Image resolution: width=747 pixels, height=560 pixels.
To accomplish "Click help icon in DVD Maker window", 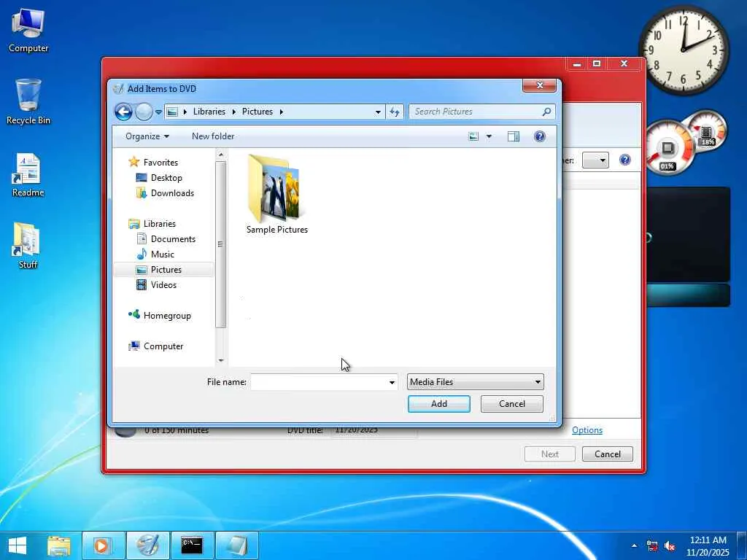I will (x=625, y=160).
